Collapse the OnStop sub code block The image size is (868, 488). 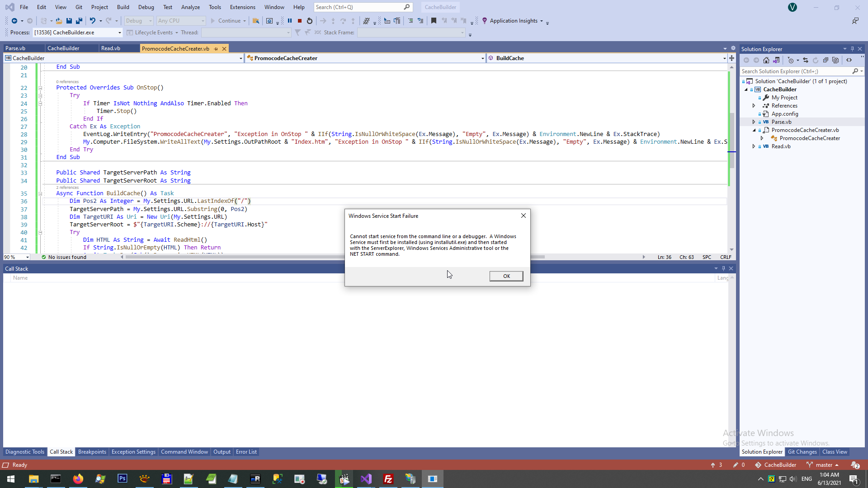(x=40, y=88)
